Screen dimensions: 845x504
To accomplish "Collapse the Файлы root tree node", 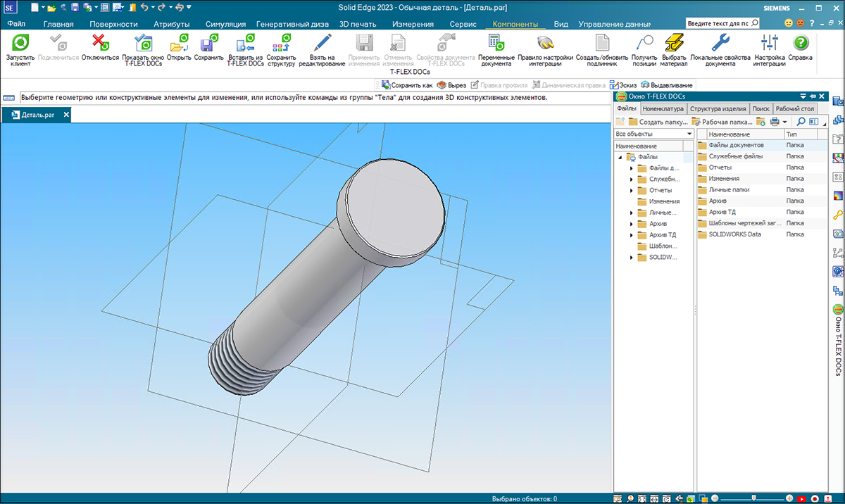I will pyautogui.click(x=620, y=157).
